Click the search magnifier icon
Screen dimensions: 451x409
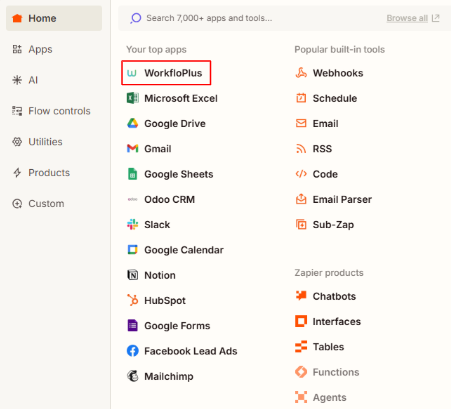[x=136, y=18]
